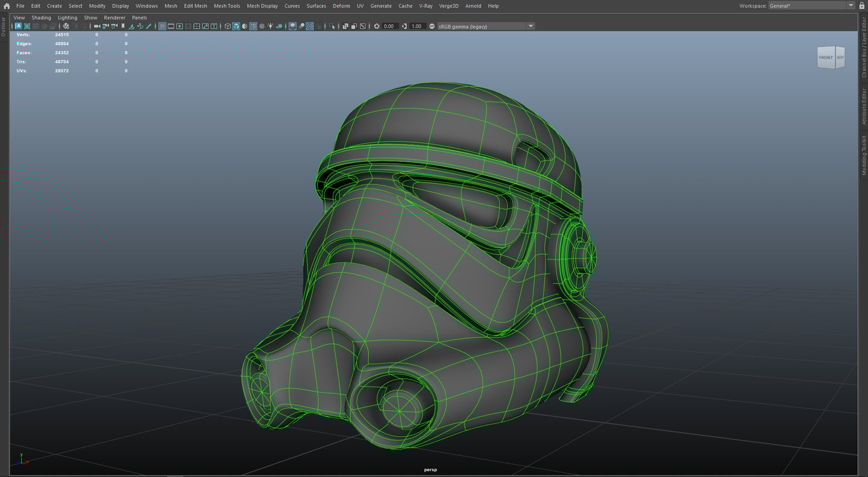Click the safe title icon
Screen dimensions: 868x477
pos(214,26)
